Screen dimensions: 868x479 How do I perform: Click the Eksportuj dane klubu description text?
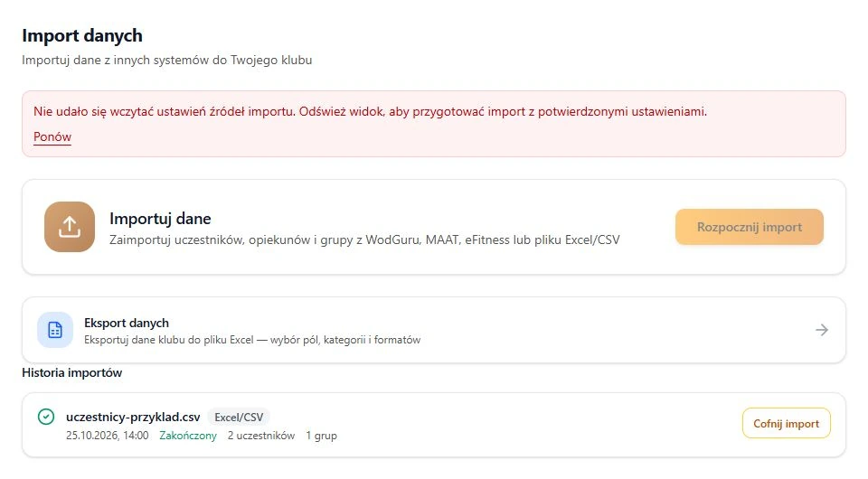252,340
